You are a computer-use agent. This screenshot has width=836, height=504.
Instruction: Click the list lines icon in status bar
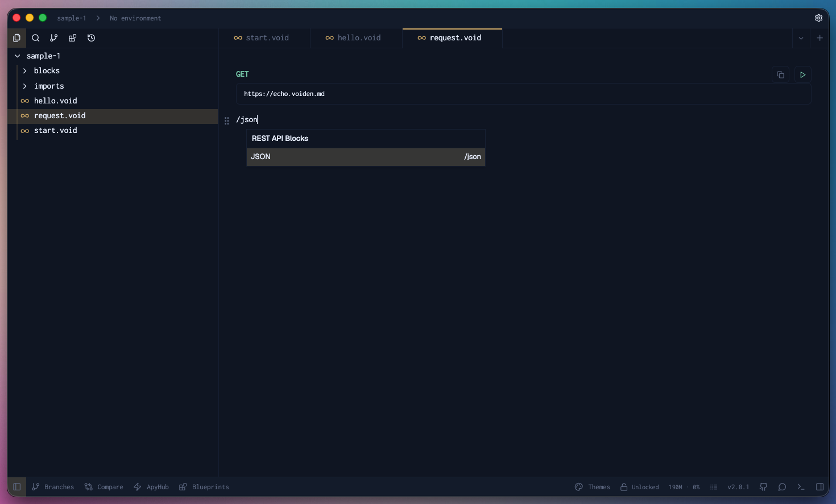click(714, 487)
